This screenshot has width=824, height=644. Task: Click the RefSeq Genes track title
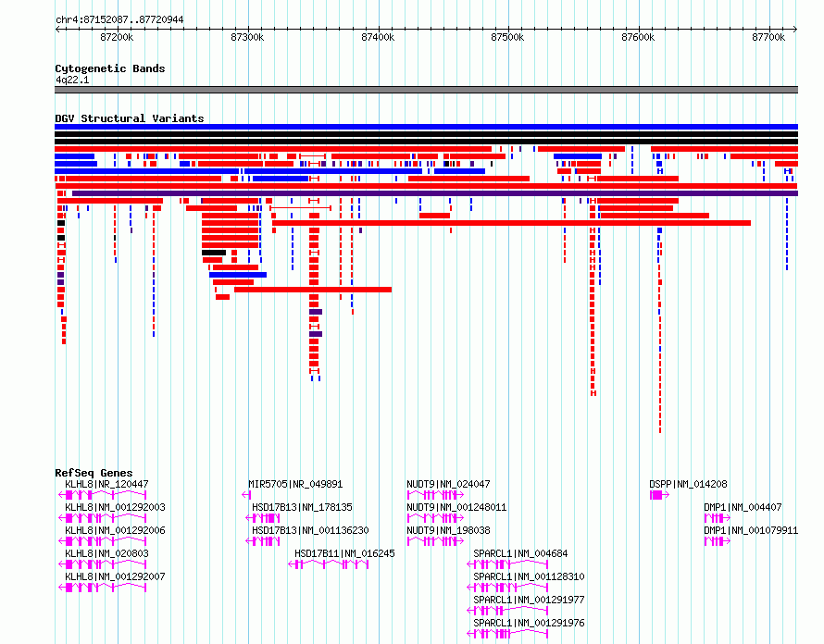pos(94,473)
